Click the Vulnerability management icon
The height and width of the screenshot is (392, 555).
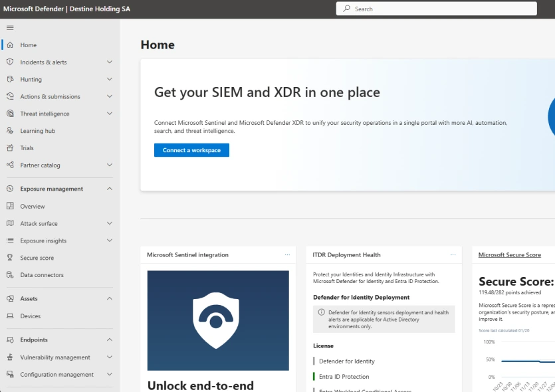click(x=10, y=357)
